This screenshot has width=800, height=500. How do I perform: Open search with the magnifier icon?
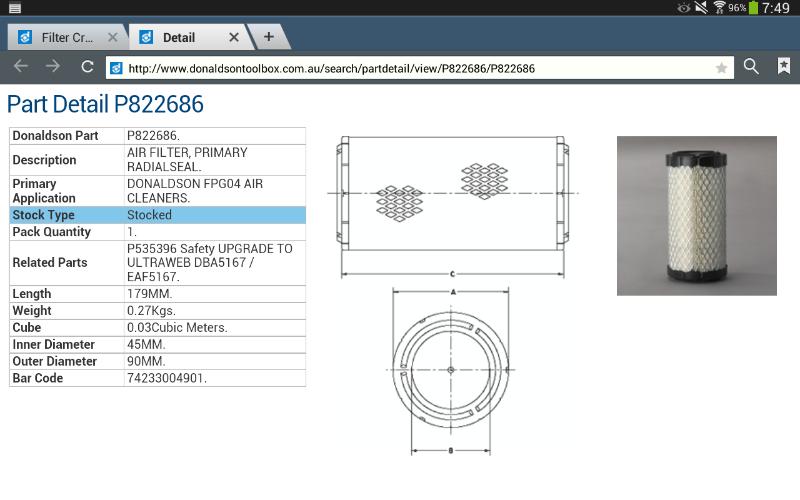tap(751, 66)
